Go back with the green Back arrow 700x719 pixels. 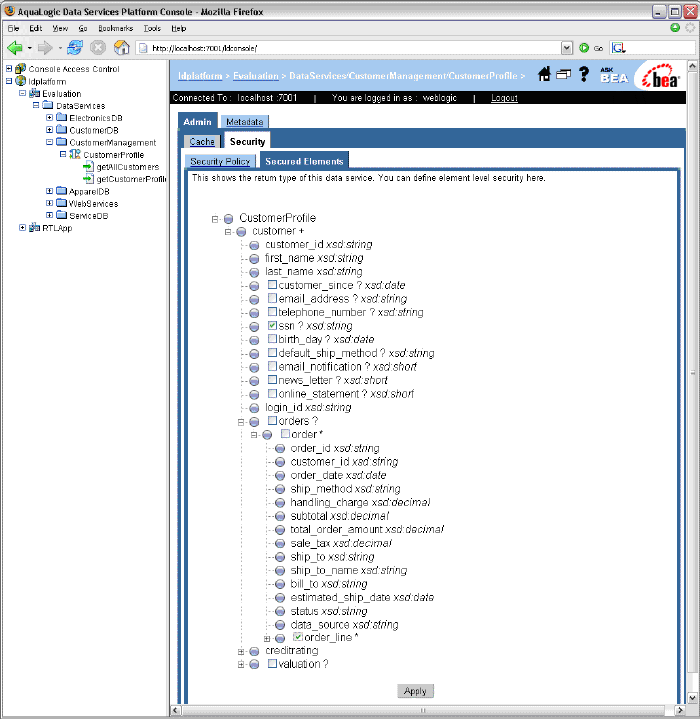click(x=15, y=47)
